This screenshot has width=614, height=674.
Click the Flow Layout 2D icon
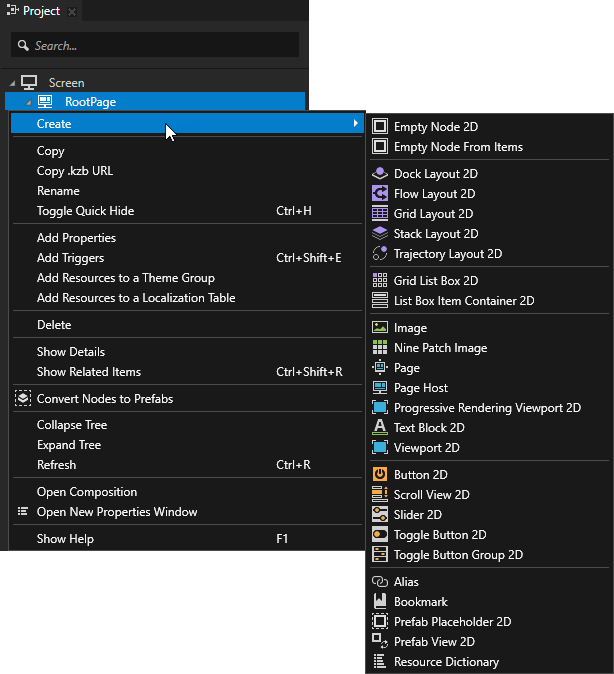[x=380, y=194]
